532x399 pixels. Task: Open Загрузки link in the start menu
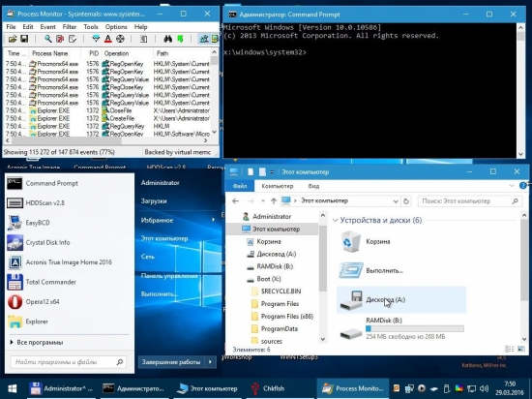tap(154, 201)
